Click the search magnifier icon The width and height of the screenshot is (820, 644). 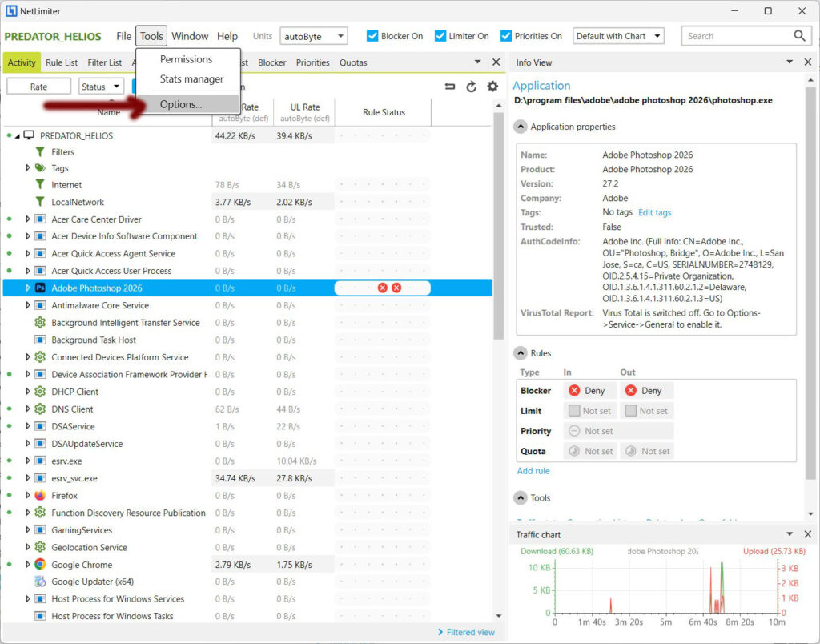[799, 36]
